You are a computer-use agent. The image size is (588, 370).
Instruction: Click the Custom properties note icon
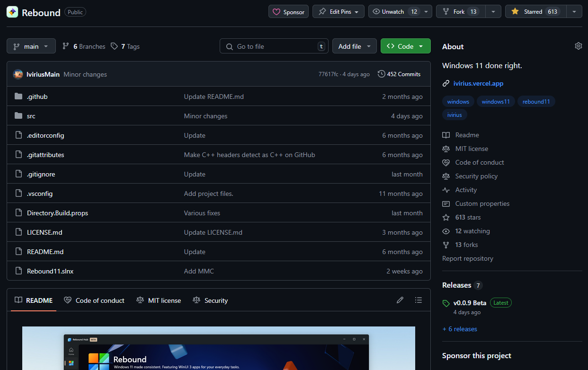(x=446, y=203)
